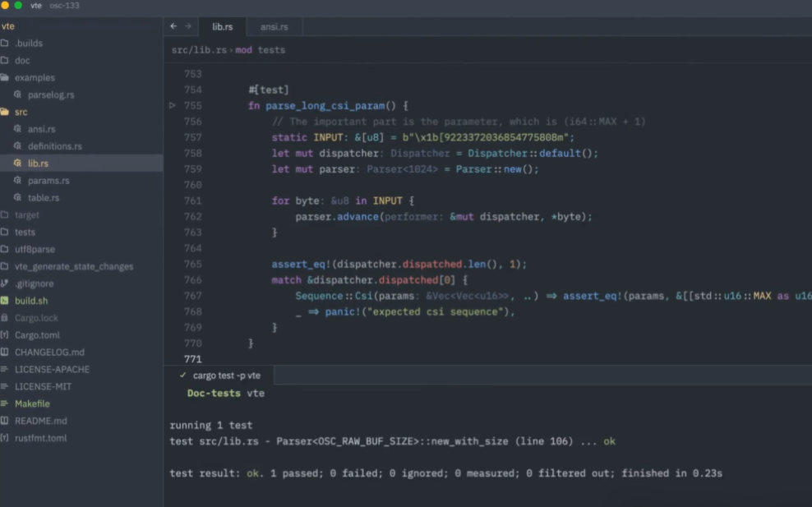Run the parse_long_csi_param test via gutter arrow
This screenshot has width=812, height=507.
[173, 105]
